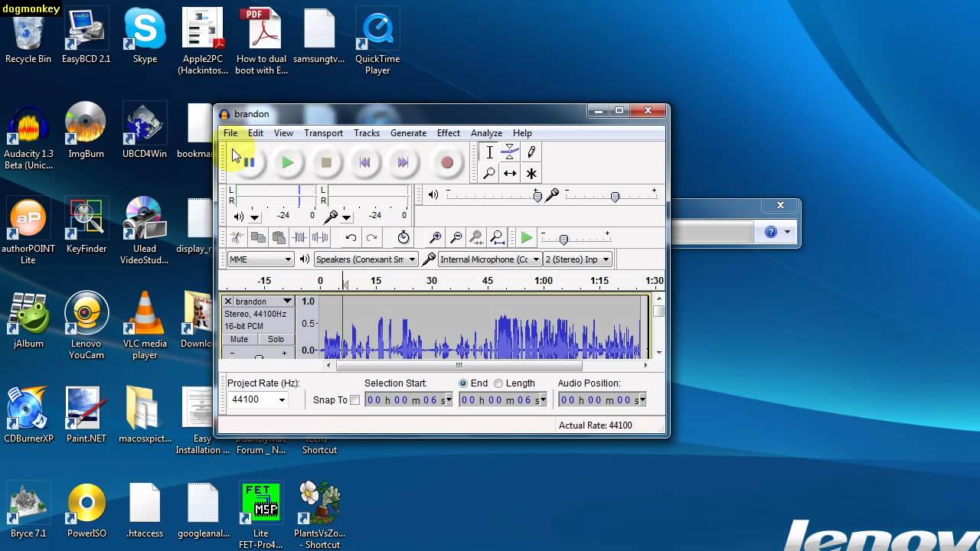Open the Help menu
This screenshot has width=980, height=551.
click(522, 133)
